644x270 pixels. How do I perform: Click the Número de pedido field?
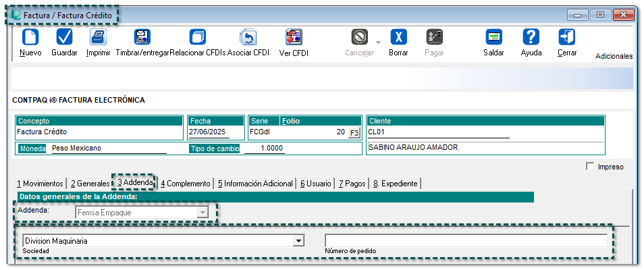pyautogui.click(x=466, y=240)
